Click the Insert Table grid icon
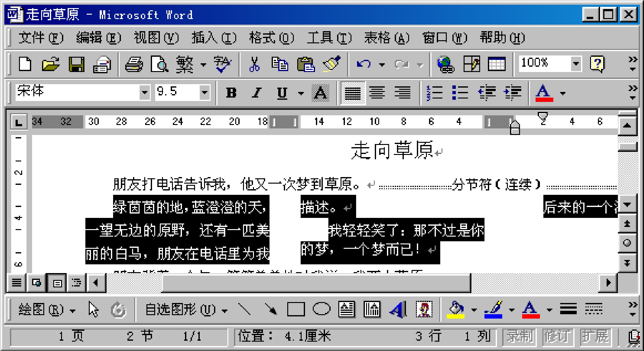644x351 pixels. 496,65
